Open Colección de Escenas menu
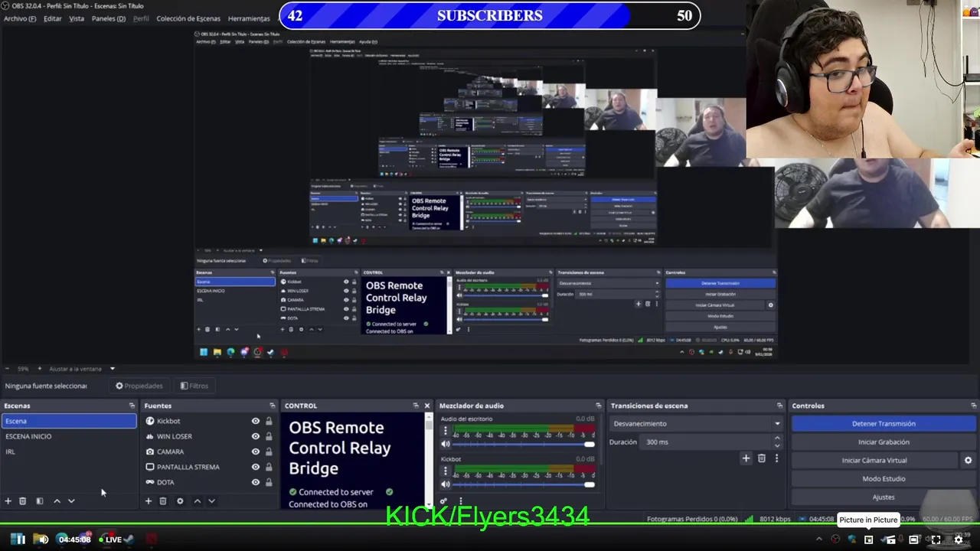The height and width of the screenshot is (551, 980). pos(188,18)
